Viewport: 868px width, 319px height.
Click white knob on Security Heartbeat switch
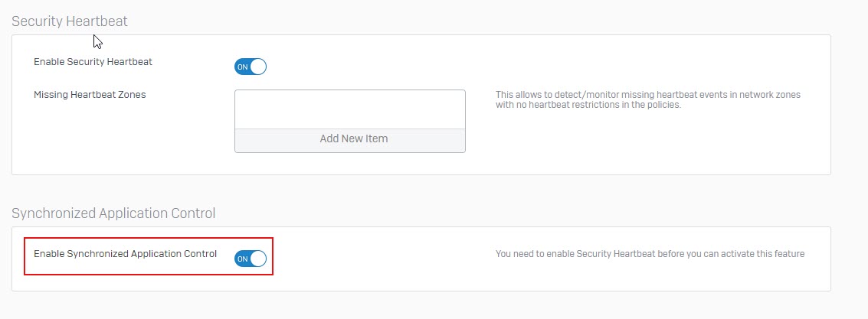(258, 67)
